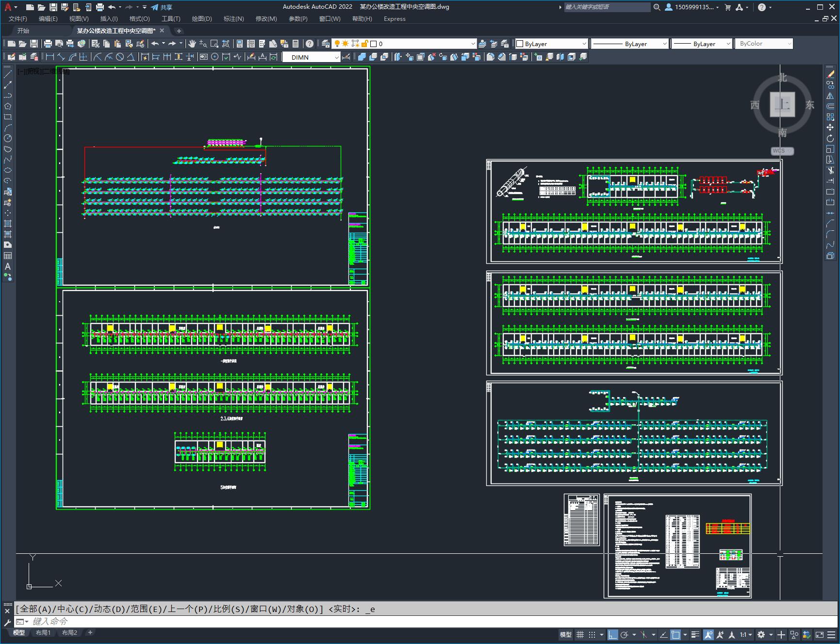
Task: Toggle snap mode in status bar
Action: coord(592,634)
